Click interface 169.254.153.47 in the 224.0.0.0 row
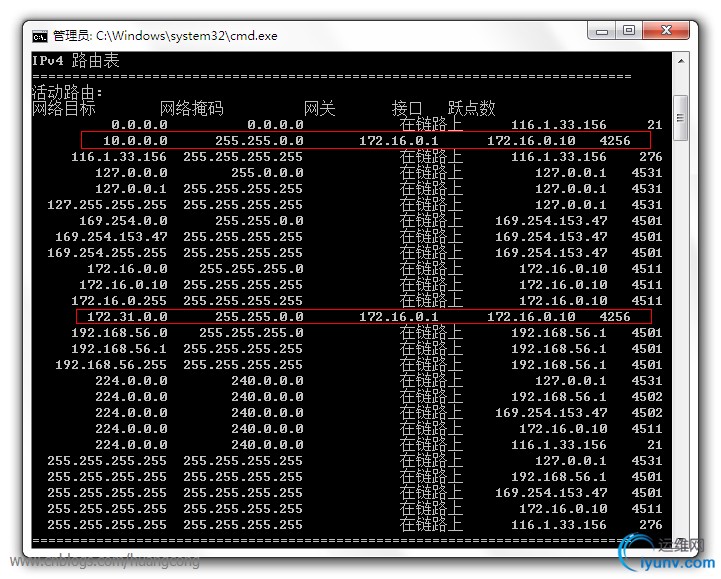721x579 pixels. tap(551, 413)
